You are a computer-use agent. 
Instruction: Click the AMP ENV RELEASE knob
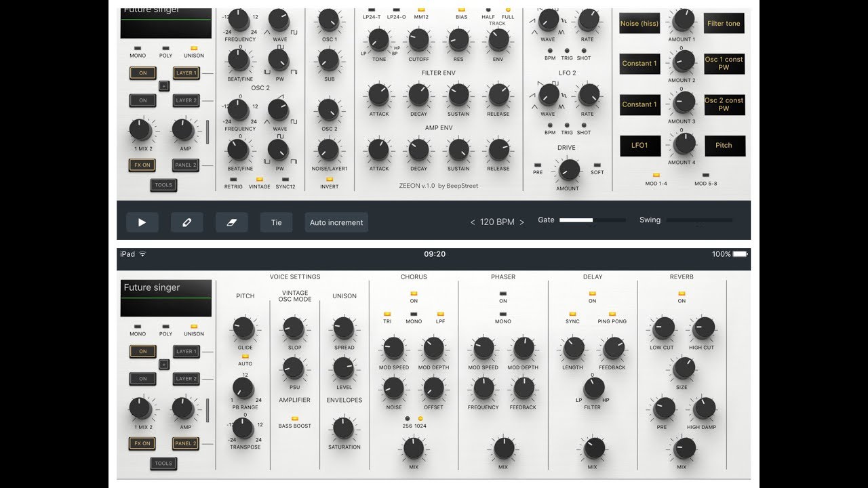(498, 149)
